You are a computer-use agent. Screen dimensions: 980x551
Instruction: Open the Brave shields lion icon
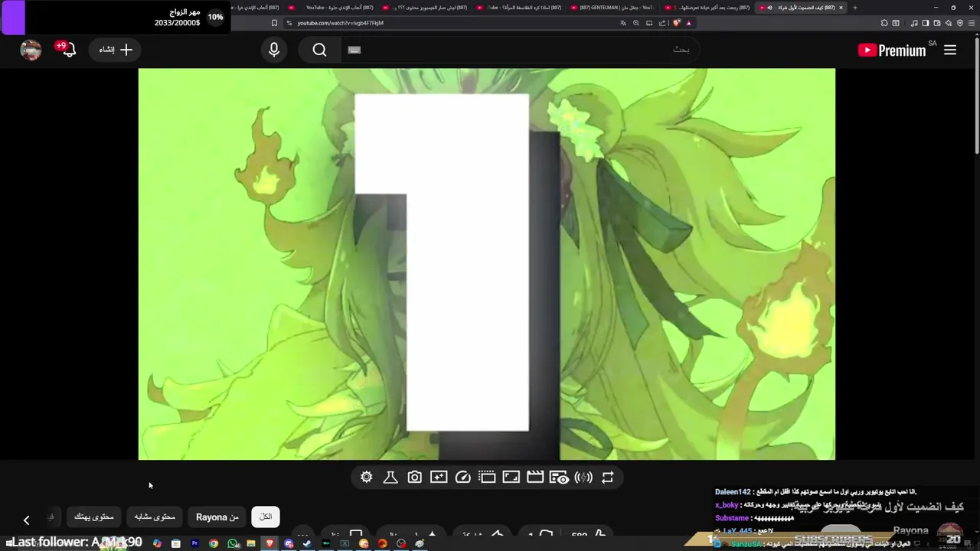(677, 23)
